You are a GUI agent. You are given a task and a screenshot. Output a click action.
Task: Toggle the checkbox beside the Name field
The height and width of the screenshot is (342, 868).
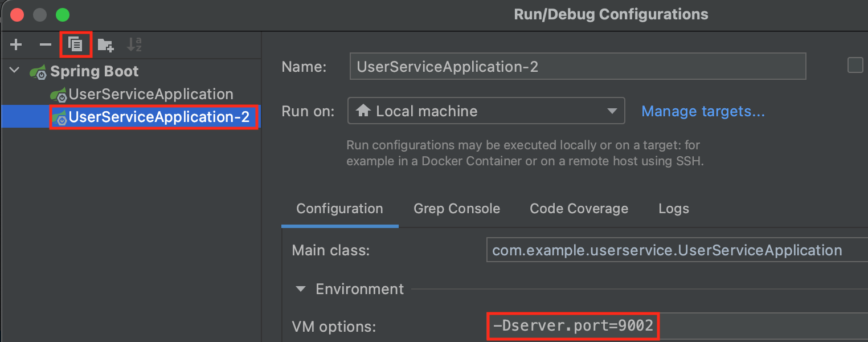click(855, 65)
